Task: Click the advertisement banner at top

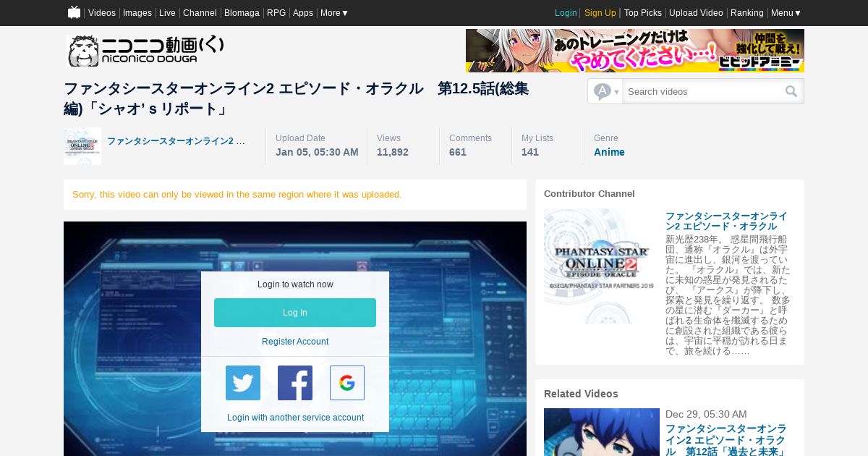Action: [x=635, y=51]
